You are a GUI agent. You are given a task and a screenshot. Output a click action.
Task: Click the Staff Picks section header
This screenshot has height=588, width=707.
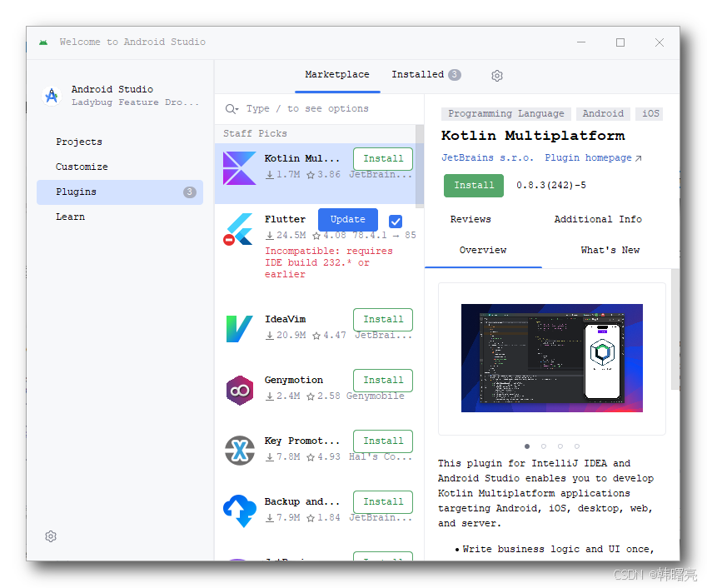pyautogui.click(x=255, y=134)
